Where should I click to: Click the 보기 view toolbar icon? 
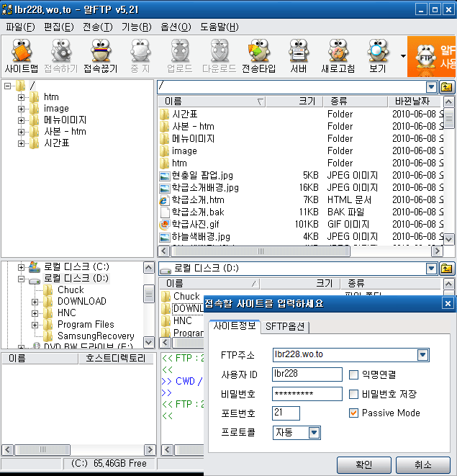point(377,57)
